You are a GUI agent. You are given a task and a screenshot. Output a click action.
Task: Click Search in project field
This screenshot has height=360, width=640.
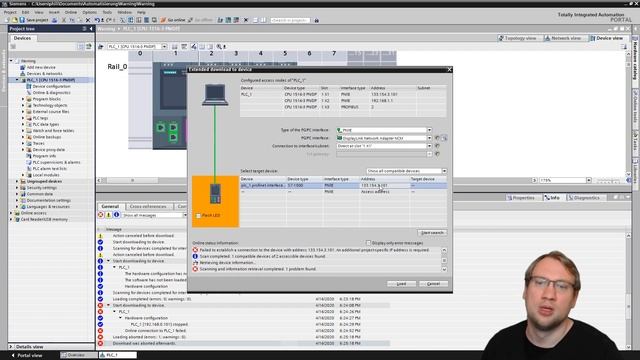pos(290,20)
